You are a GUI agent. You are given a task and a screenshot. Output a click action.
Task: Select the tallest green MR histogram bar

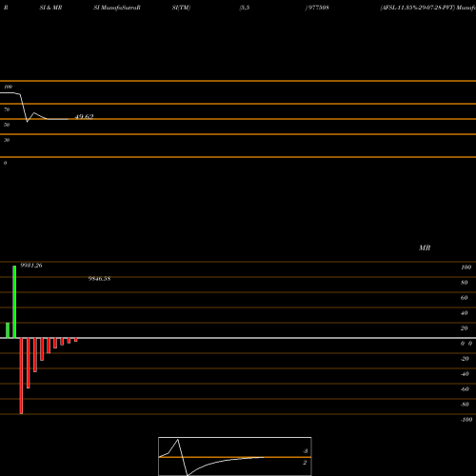pos(14,302)
